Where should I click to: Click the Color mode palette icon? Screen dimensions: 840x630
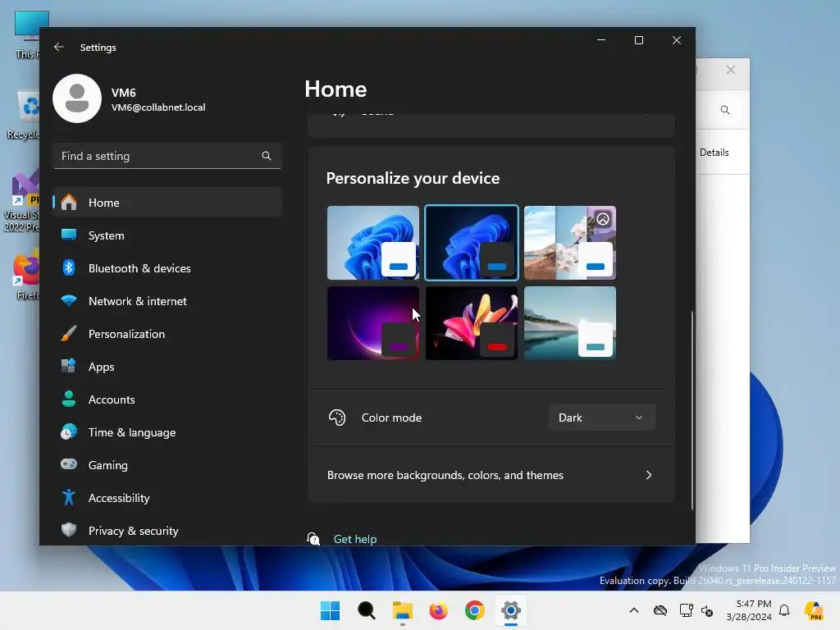pos(337,418)
